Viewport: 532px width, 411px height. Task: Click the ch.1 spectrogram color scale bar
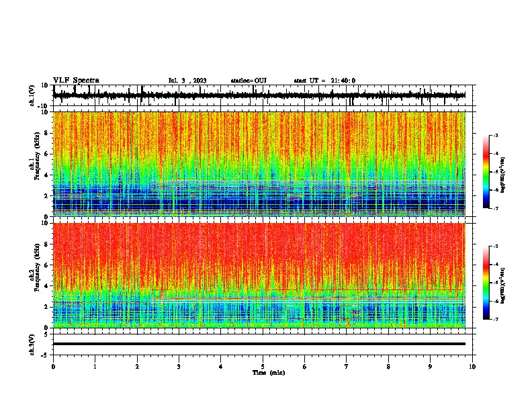coord(486,172)
